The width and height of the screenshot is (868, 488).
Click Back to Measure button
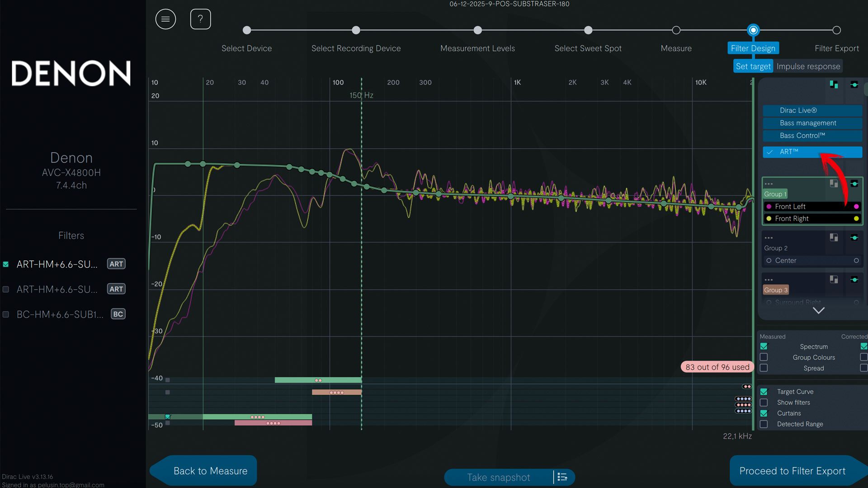tap(210, 471)
